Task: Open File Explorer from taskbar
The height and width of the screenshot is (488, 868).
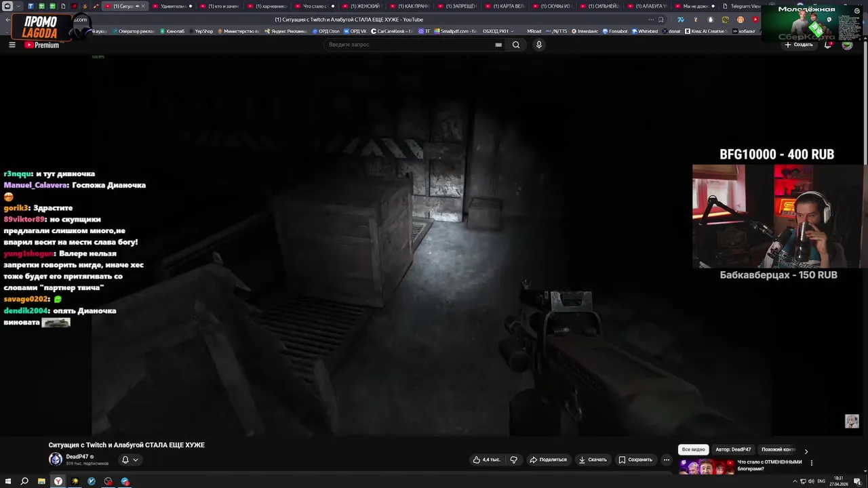Action: pos(41,481)
